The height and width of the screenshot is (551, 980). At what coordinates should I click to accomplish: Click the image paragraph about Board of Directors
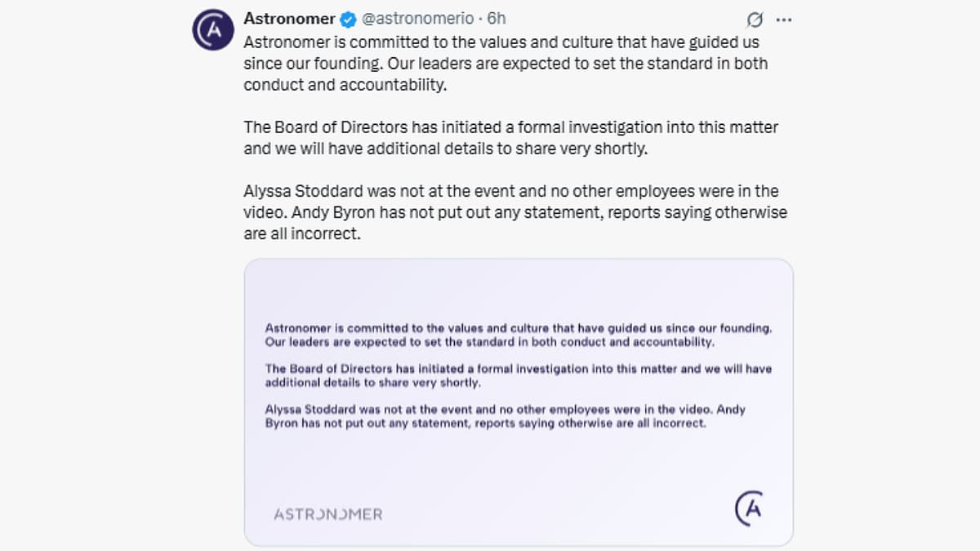pyautogui.click(x=519, y=375)
